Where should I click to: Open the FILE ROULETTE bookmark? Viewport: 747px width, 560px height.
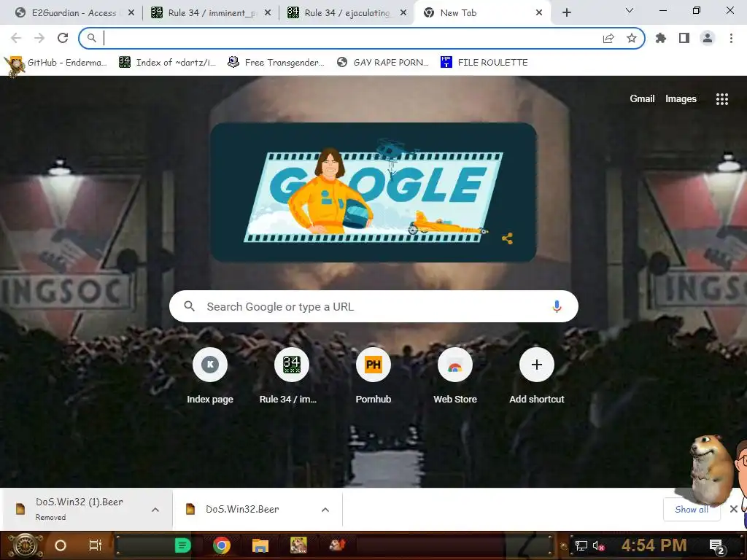point(484,63)
